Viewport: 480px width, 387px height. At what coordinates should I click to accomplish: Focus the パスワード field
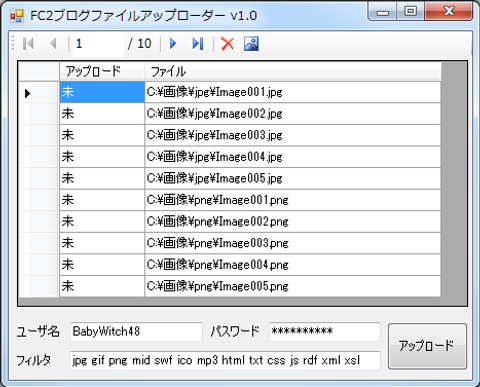[x=325, y=332]
